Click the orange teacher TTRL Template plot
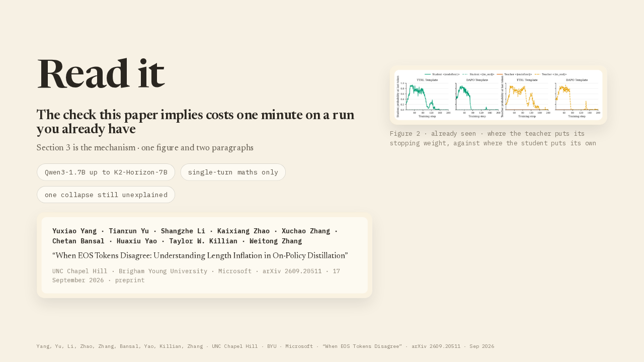644x362 pixels. (x=526, y=98)
